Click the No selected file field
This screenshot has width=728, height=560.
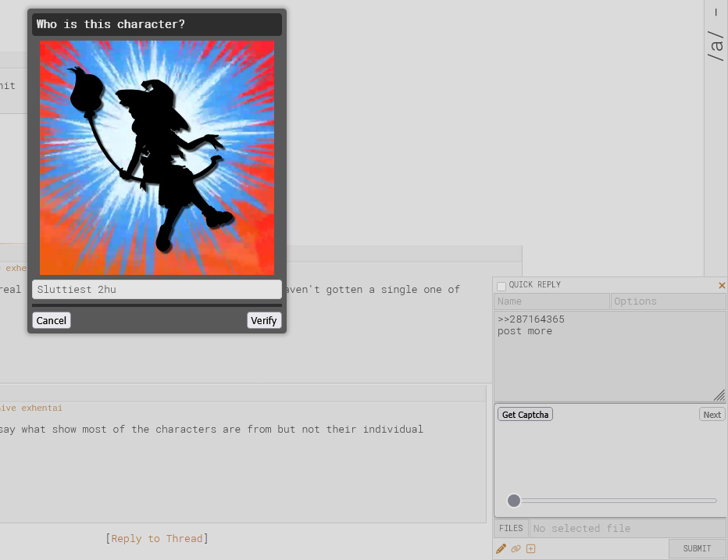click(628, 529)
